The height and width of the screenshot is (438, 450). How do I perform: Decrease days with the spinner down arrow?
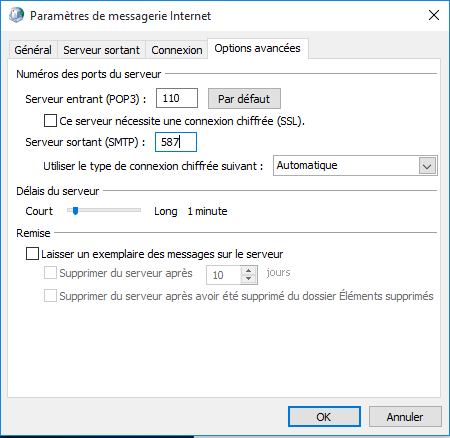click(x=248, y=279)
